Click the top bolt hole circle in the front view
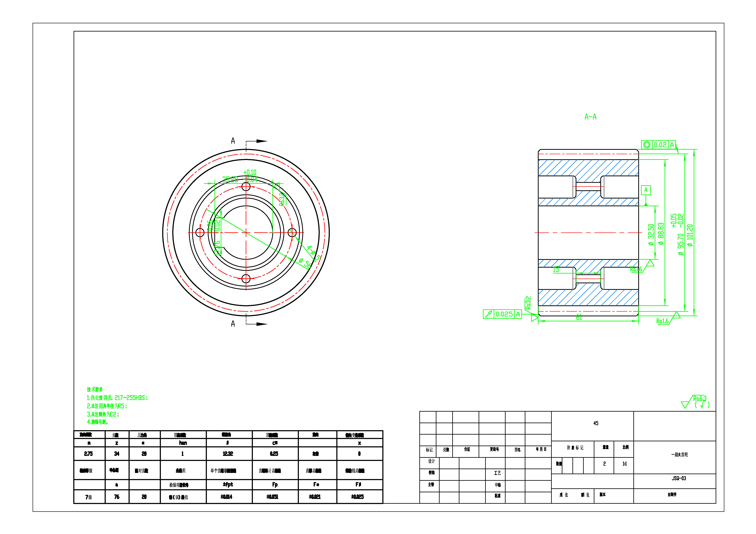The width and height of the screenshot is (756, 534). [x=246, y=187]
